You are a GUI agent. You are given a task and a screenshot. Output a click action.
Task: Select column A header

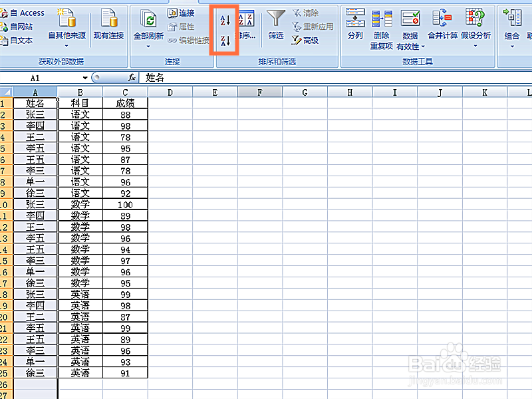tap(35, 92)
